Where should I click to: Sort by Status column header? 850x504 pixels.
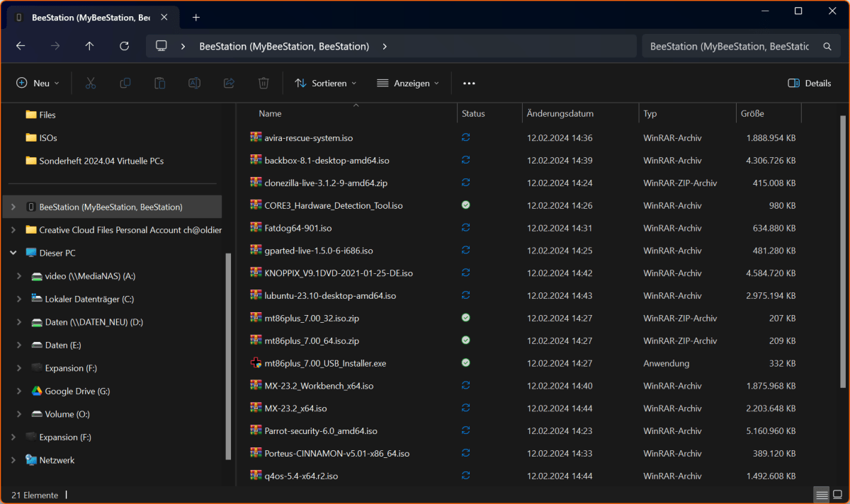point(473,113)
